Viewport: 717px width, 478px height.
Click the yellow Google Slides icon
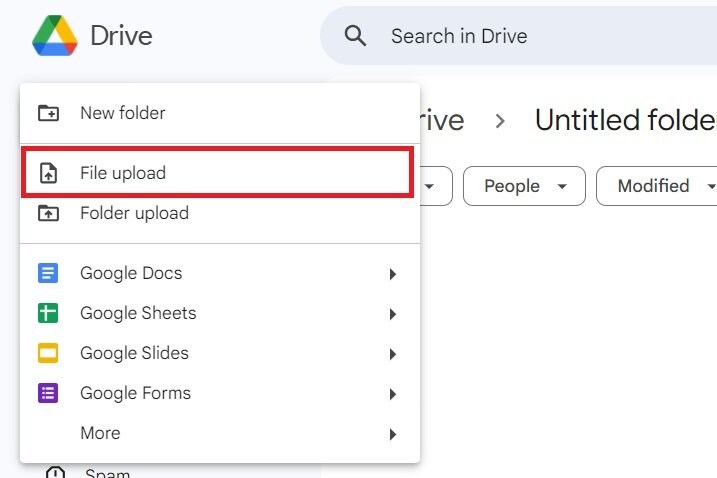pyautogui.click(x=48, y=353)
